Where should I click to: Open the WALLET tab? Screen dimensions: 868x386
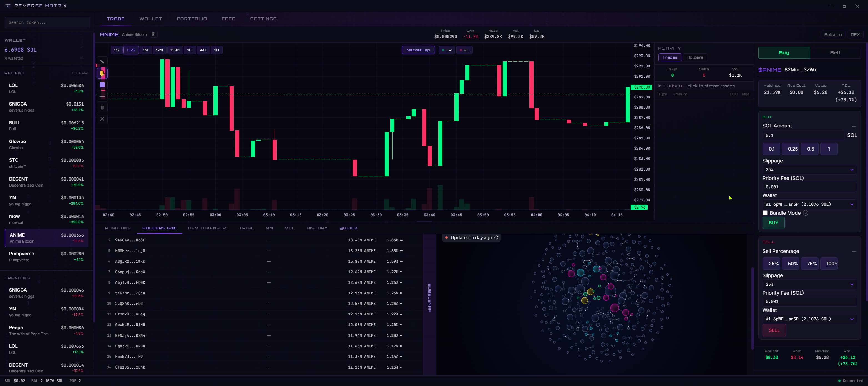tap(151, 19)
